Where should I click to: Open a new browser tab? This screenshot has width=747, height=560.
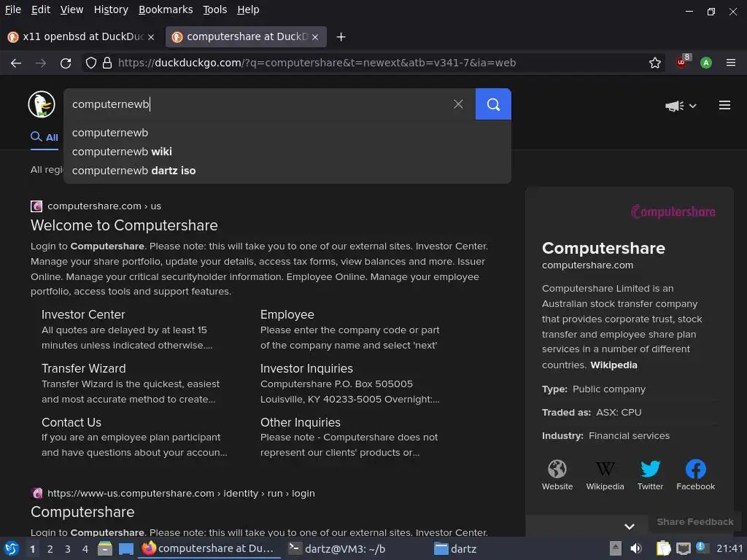(341, 36)
